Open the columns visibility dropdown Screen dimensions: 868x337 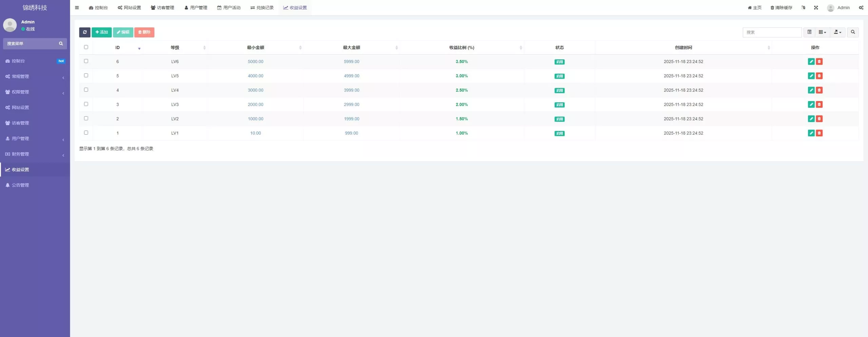click(822, 32)
